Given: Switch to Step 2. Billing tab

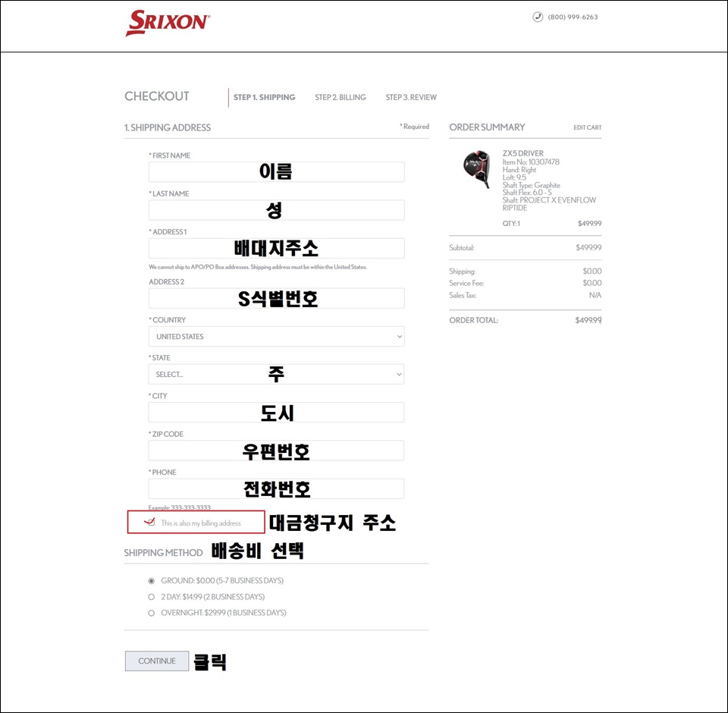Looking at the screenshot, I should pos(340,97).
